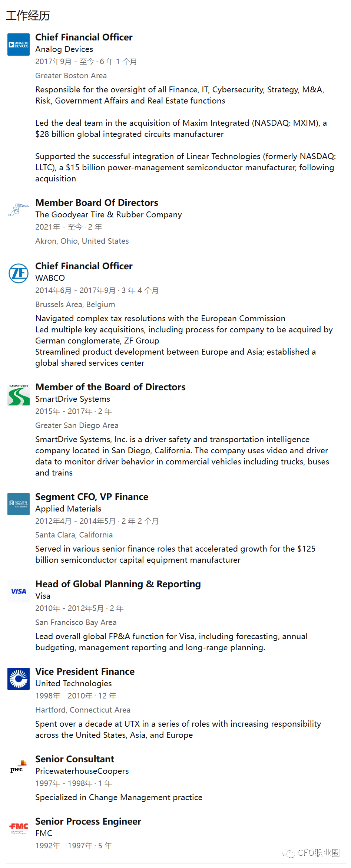The height and width of the screenshot is (868, 351).
Task: Click the WeChat icon in the watermark
Action: (288, 852)
